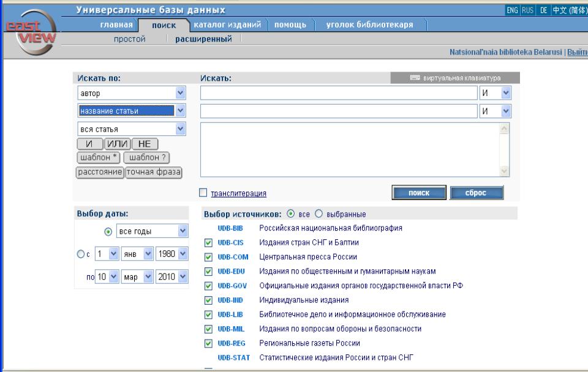Viewport: 588px width, 372px height.
Task: Click the large search text area
Action: click(355, 149)
